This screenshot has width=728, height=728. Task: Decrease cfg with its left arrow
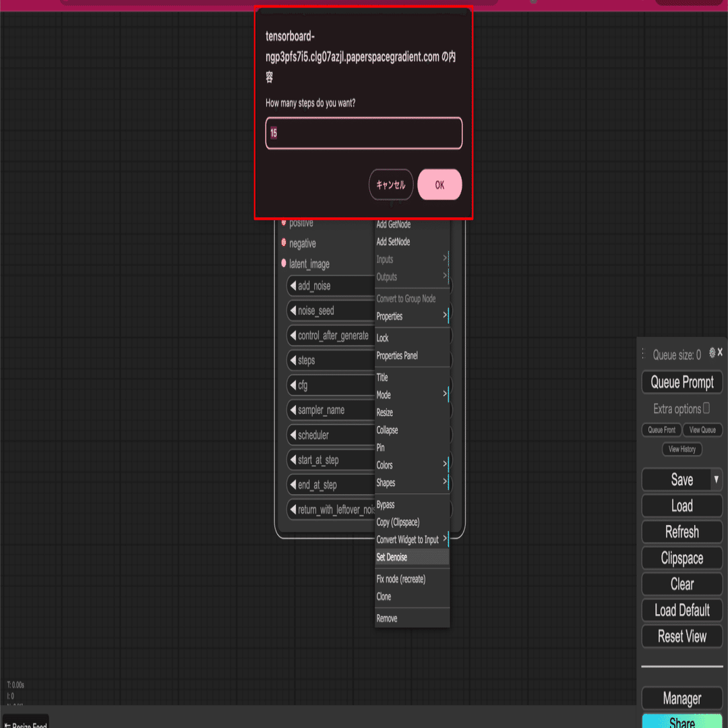pos(293,385)
